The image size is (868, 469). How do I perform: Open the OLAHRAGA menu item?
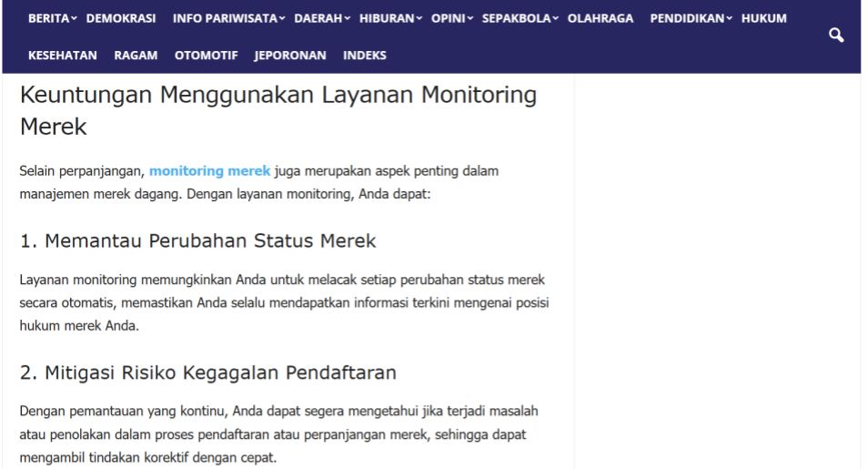tap(601, 18)
